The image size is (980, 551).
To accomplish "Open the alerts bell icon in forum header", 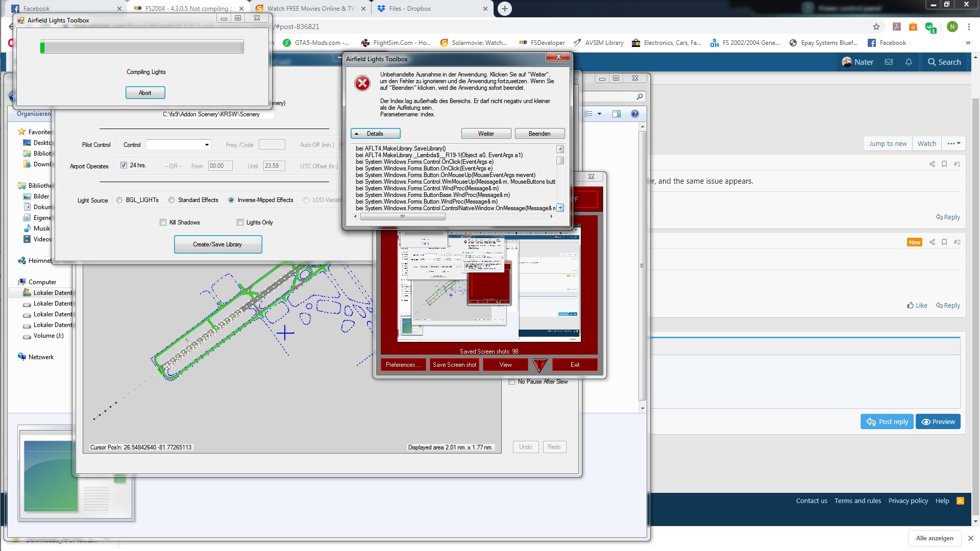I will (909, 62).
